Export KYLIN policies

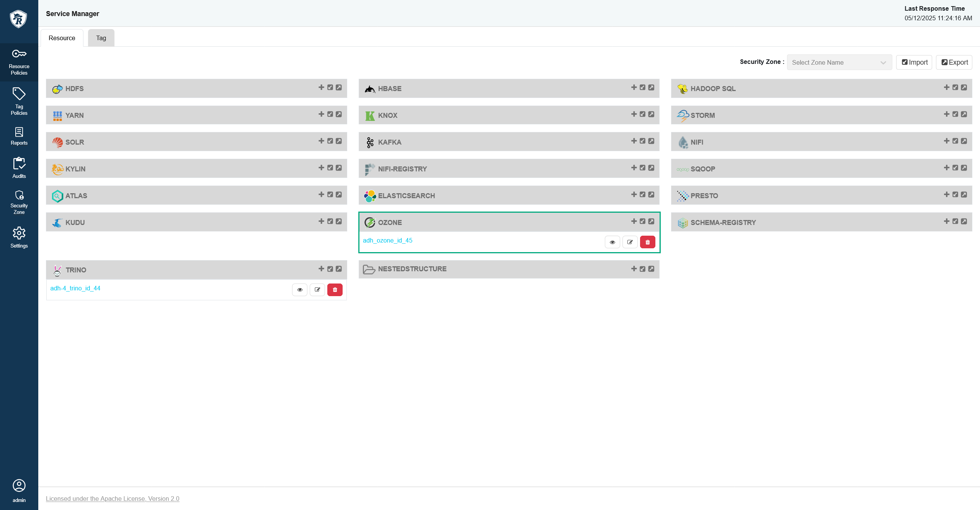click(339, 168)
